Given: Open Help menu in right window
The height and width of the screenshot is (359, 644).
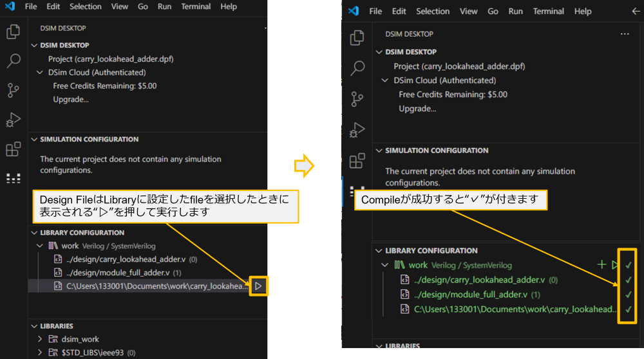Looking at the screenshot, I should click(x=583, y=11).
